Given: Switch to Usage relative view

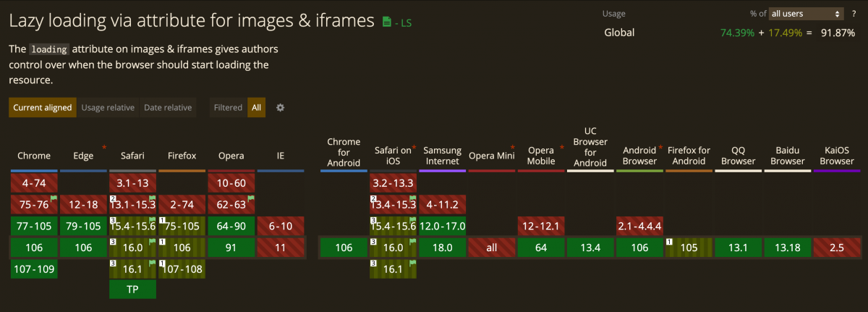Looking at the screenshot, I should click(x=108, y=108).
